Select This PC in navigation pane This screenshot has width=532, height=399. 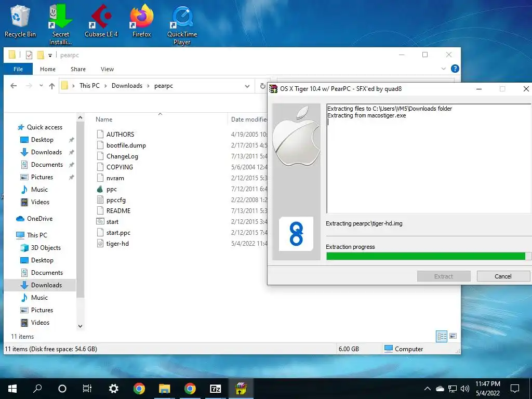click(37, 235)
